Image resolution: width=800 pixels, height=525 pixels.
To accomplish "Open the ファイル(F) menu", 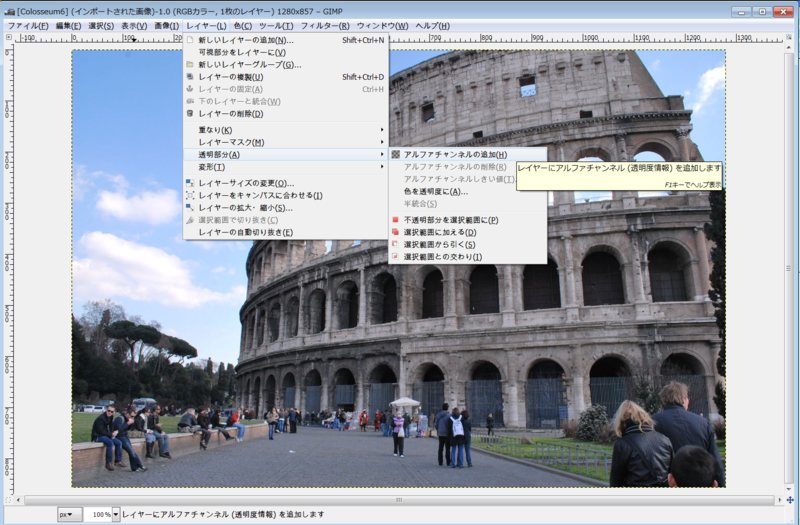I will click(x=28, y=26).
